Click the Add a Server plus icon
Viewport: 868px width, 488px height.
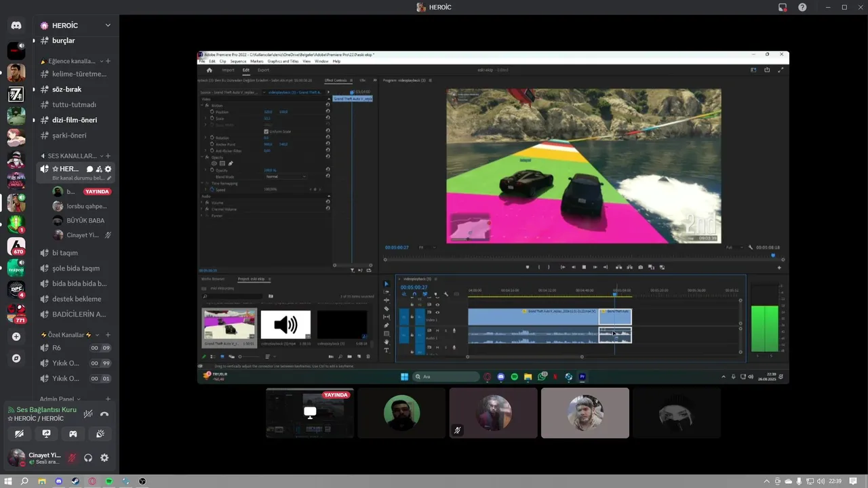16,336
